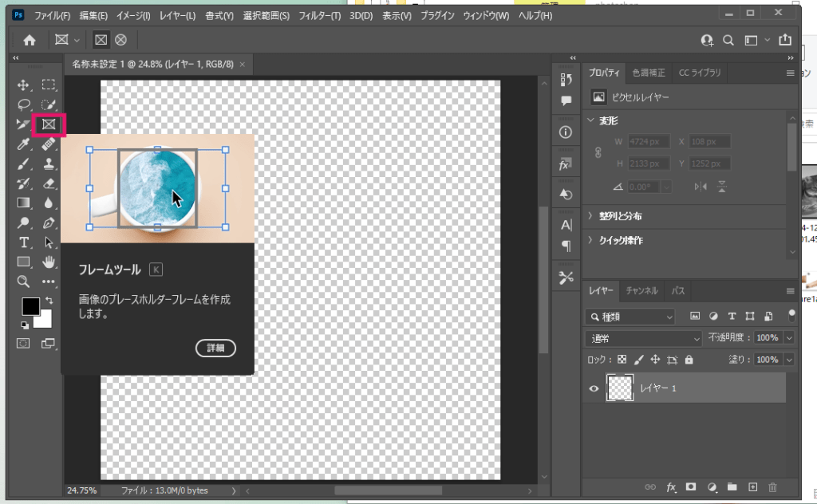Click the レイヤー 1 layer thumbnail
Viewport: 817px width, 504px height.
pos(620,388)
